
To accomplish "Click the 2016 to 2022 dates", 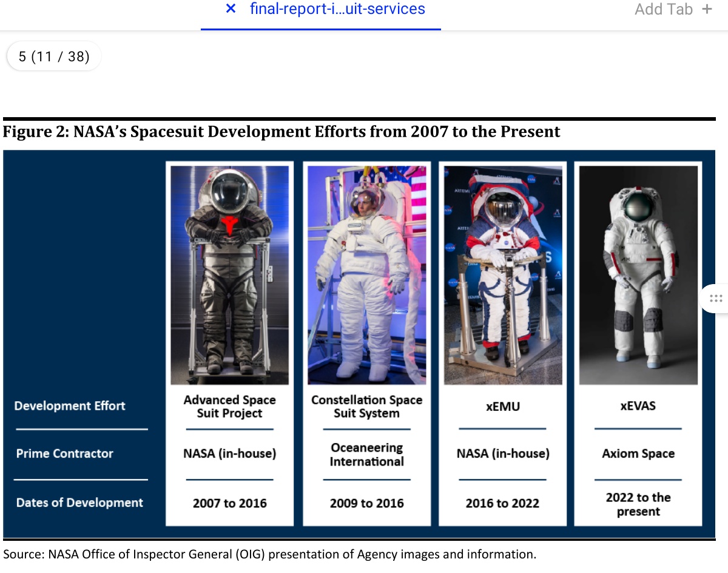I will click(x=503, y=503).
